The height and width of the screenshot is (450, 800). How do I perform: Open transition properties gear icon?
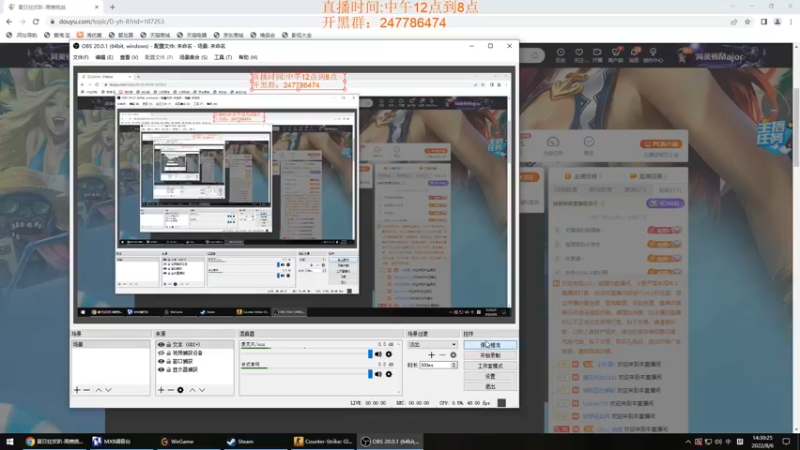pyautogui.click(x=453, y=355)
